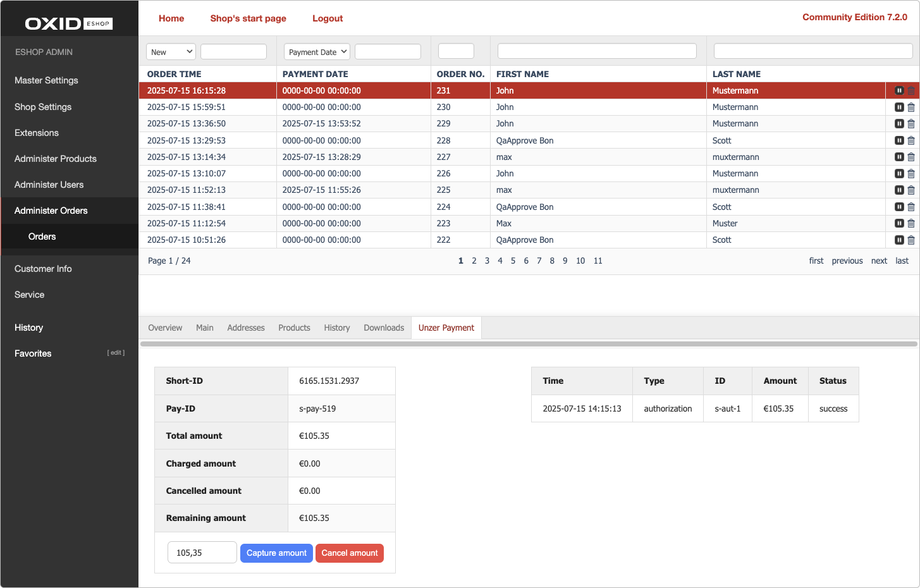Expand Administer Products in the sidebar

56,159
